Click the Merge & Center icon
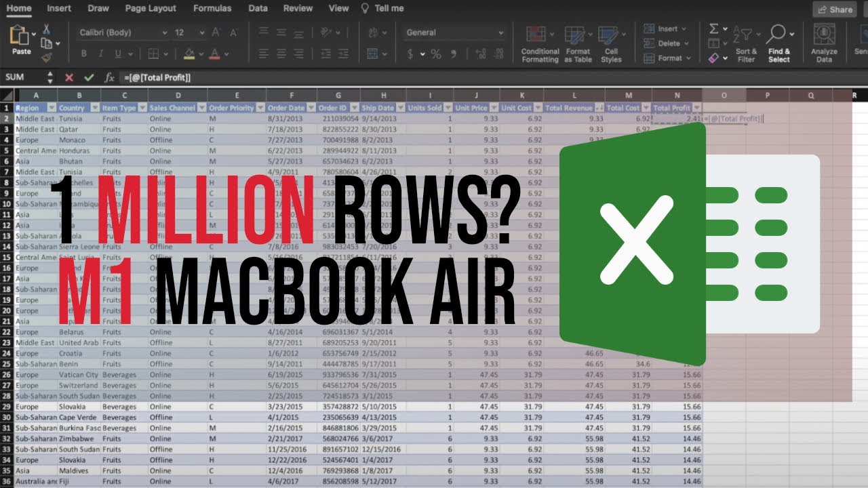 [372, 54]
